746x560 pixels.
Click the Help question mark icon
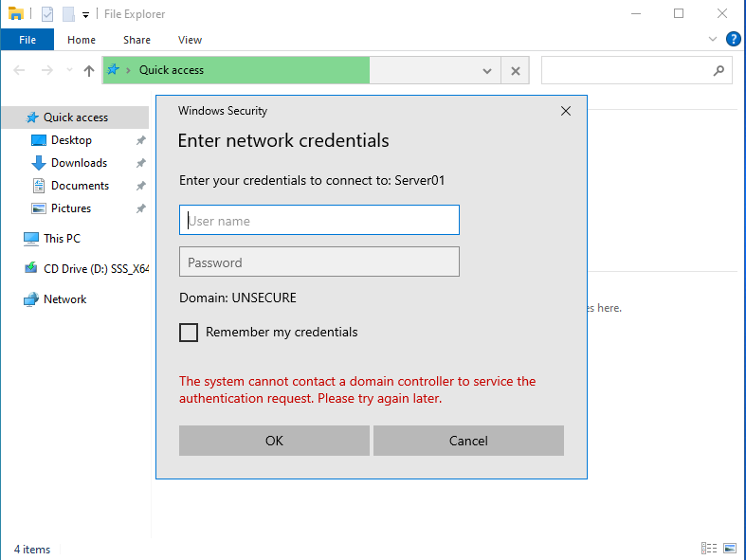[x=733, y=40]
